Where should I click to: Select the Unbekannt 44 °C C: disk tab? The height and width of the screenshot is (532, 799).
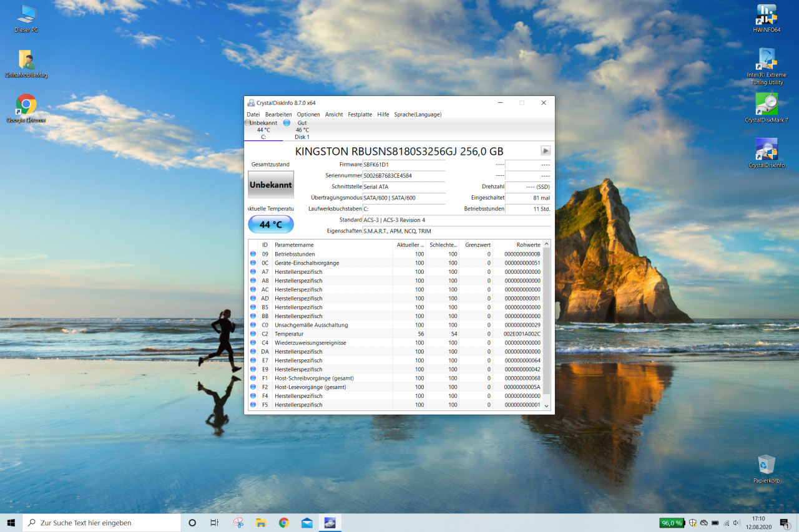pyautogui.click(x=263, y=130)
